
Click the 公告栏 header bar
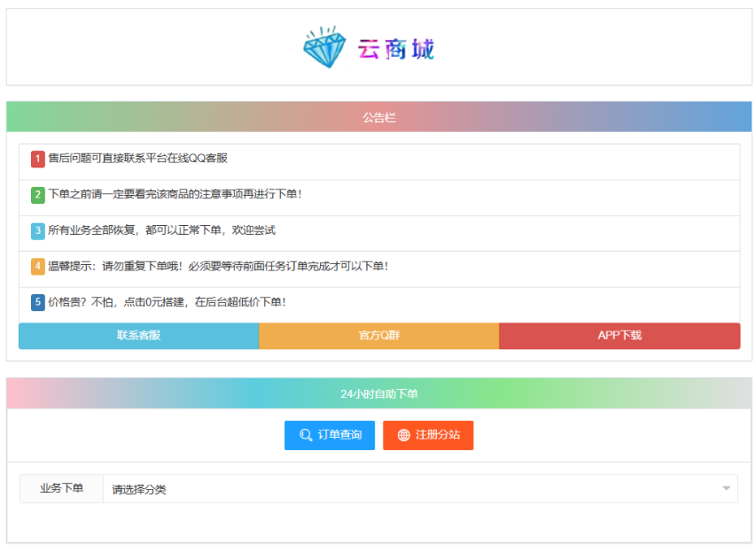click(x=378, y=115)
